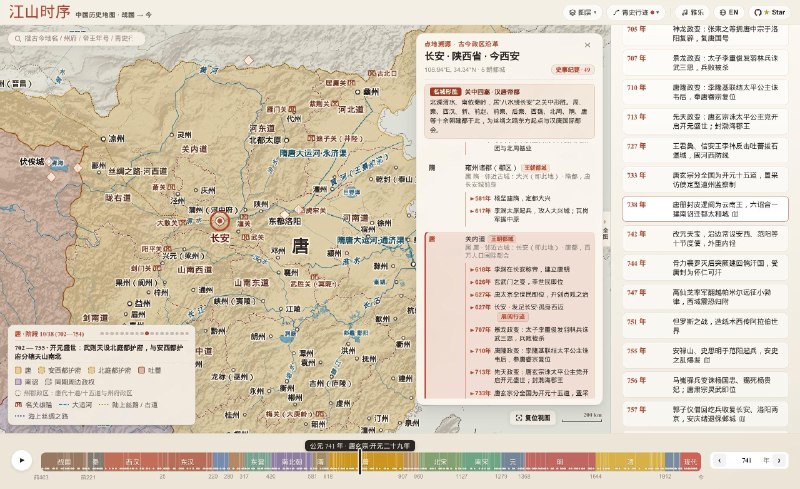Screen dimensions: 800x489
Task: Click the 幽州 city marker on map
Action: (x=358, y=92)
